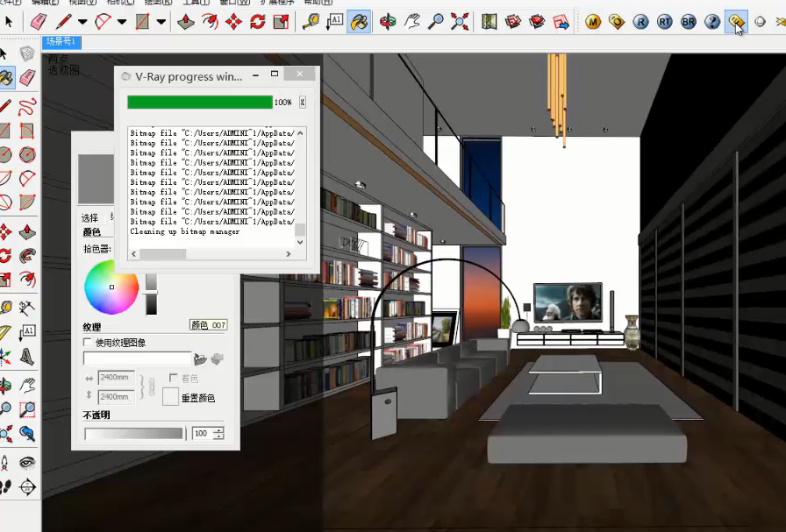Viewport: 786px width, 532px height.
Task: Click the Zoom Extents icon
Action: click(x=460, y=21)
